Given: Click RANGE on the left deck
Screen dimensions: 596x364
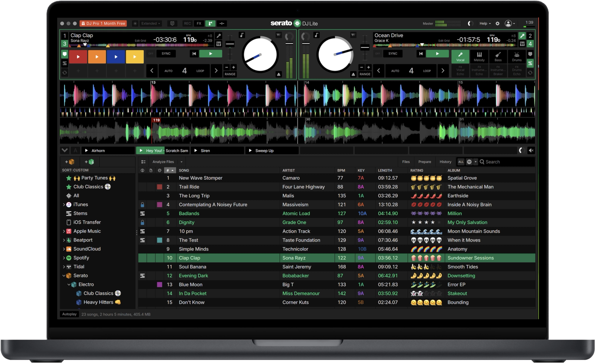Looking at the screenshot, I should pos(230,74).
